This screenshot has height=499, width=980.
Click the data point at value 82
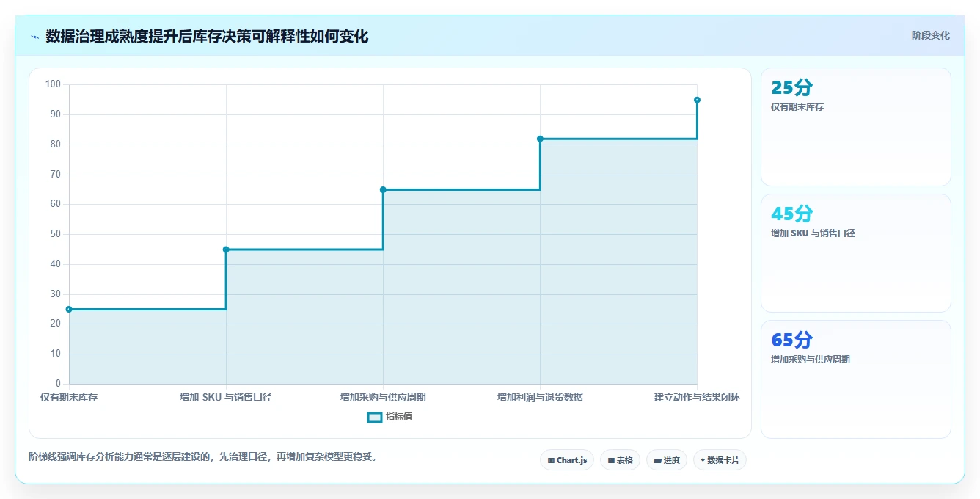pos(540,139)
